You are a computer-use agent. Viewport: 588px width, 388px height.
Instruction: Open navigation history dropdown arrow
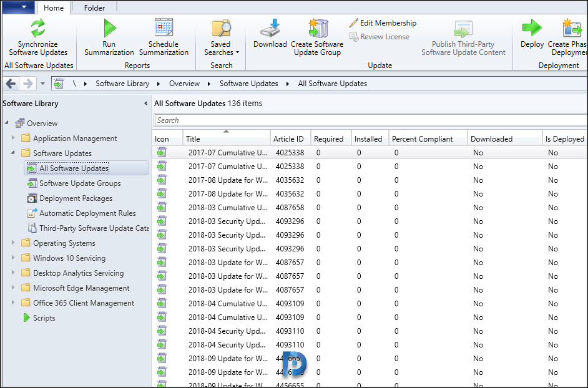point(42,84)
